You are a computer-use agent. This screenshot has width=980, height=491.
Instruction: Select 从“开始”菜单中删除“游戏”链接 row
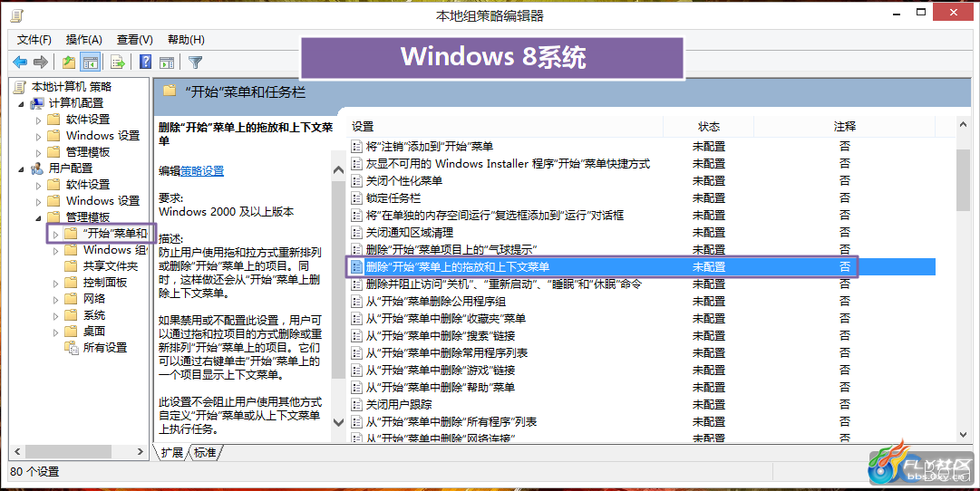pyautogui.click(x=641, y=371)
